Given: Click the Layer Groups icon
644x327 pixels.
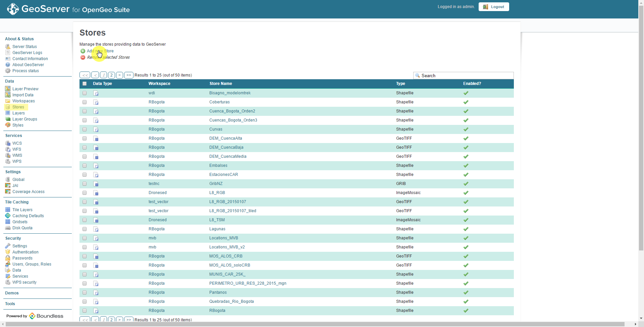Looking at the screenshot, I should (x=8, y=119).
